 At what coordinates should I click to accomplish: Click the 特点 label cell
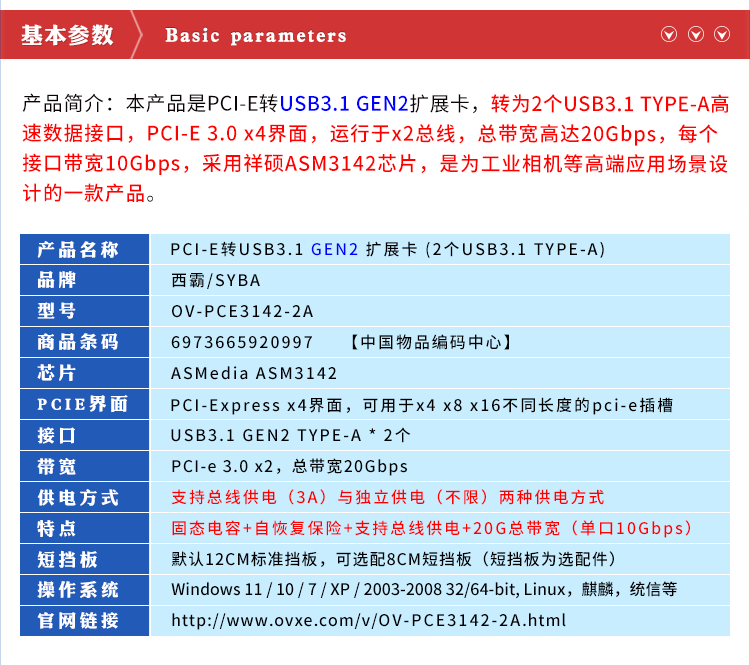(x=85, y=528)
